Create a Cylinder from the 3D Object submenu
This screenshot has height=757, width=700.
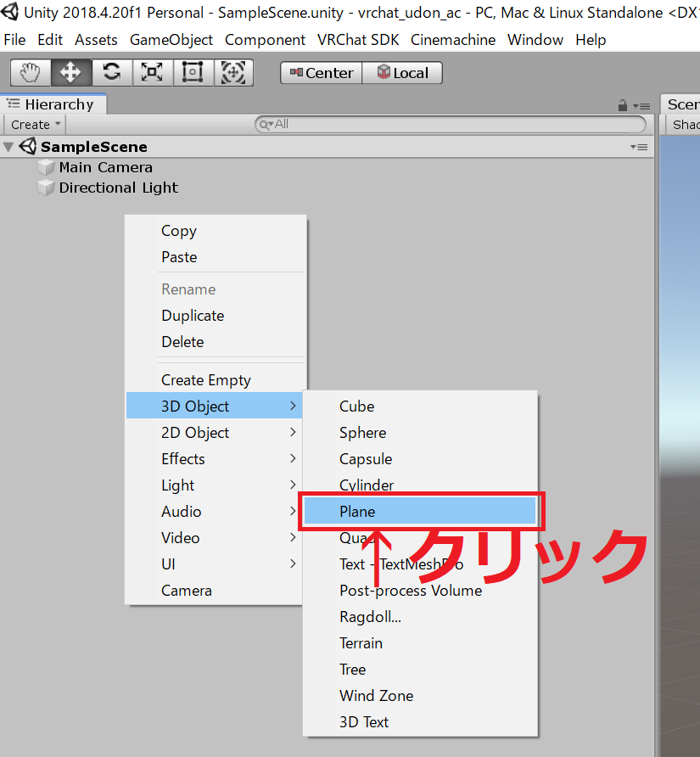pos(420,484)
